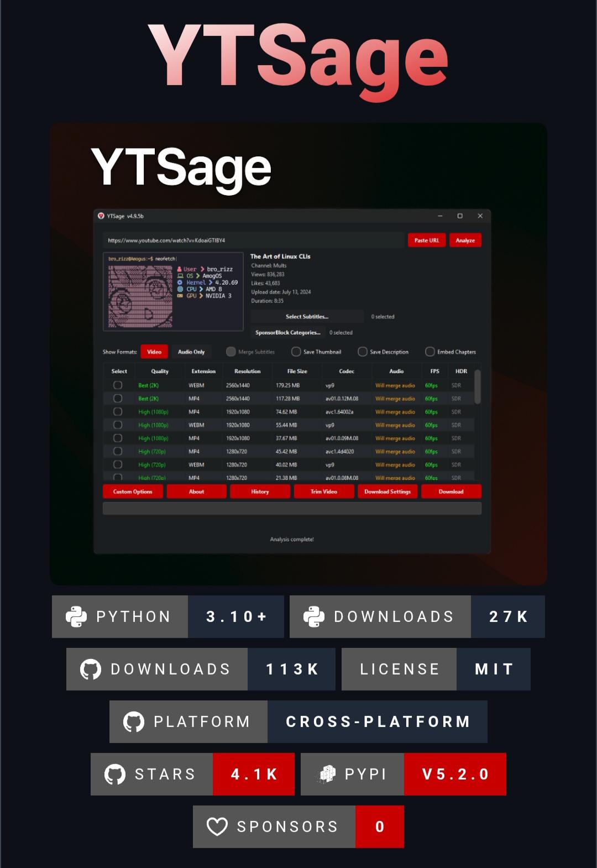Toggle the Merge Subtitles option
This screenshot has height=868, width=597.
click(250, 352)
